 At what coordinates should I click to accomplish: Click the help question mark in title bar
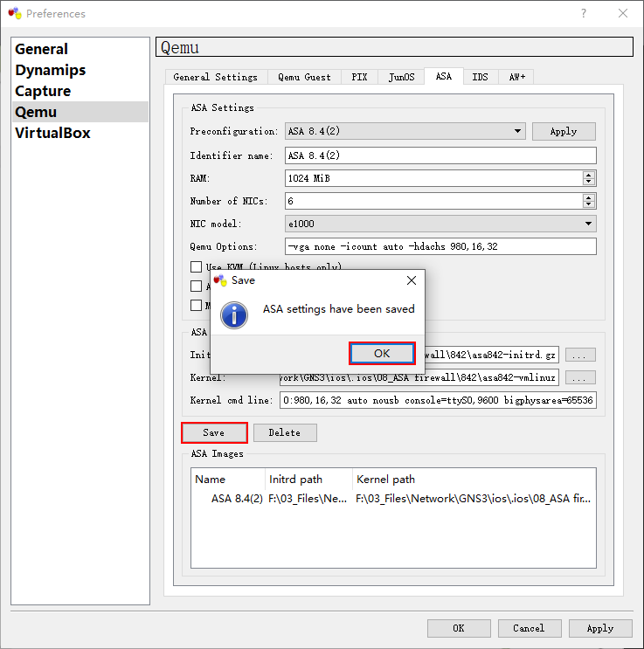tap(584, 13)
